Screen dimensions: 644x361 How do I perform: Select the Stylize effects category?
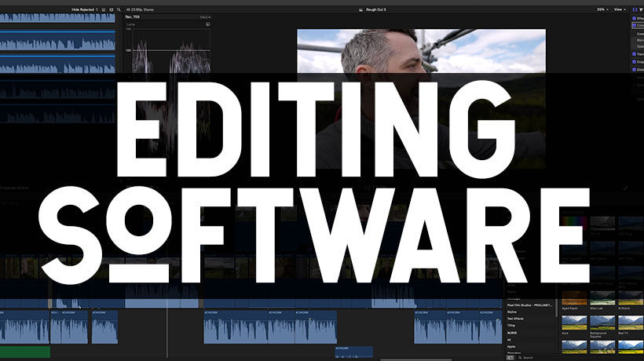click(x=512, y=312)
